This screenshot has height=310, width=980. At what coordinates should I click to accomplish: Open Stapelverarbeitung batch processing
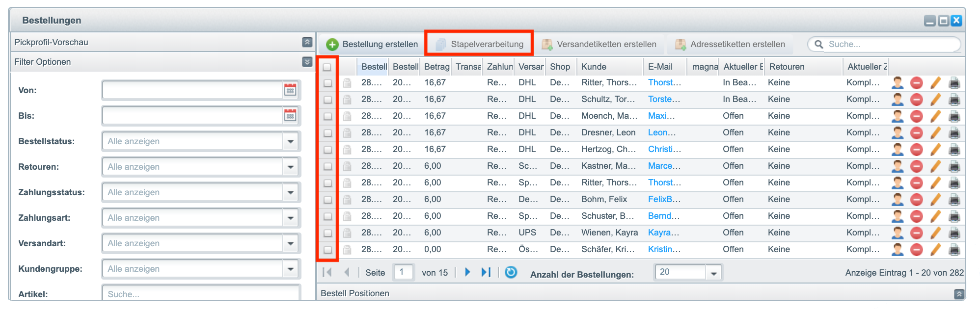pyautogui.click(x=479, y=44)
